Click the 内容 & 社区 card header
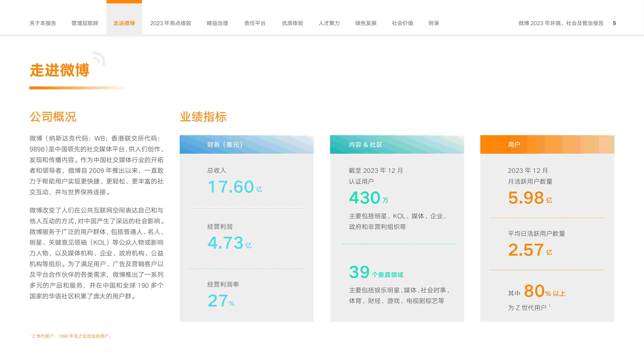The image size is (644, 362). 397,144
